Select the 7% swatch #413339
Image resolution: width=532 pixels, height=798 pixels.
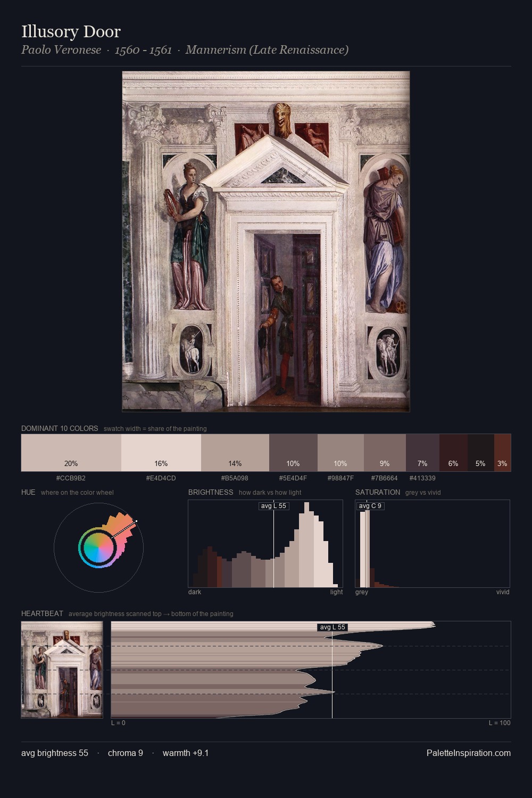pos(422,453)
